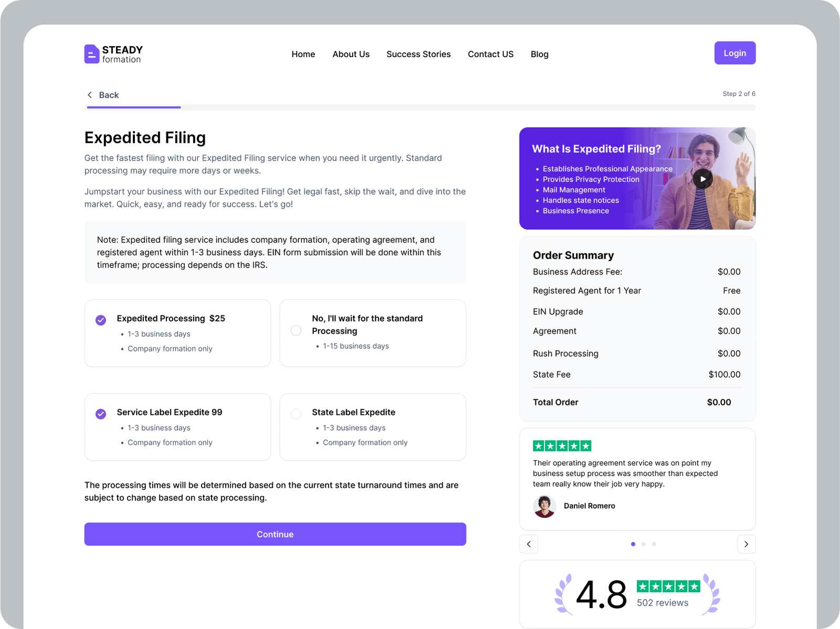Go to the About Us page

[351, 54]
